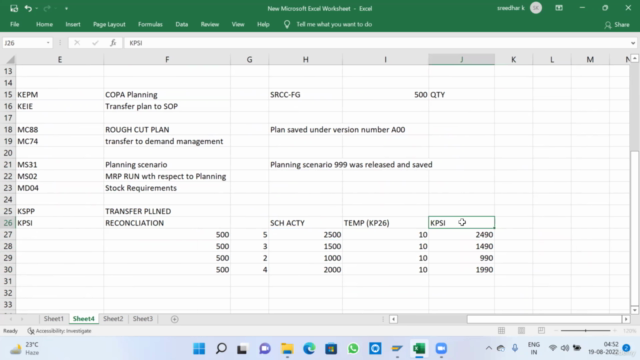Click the Name Box showing J26
Viewport: 640px width, 360px height.
click(x=24, y=43)
